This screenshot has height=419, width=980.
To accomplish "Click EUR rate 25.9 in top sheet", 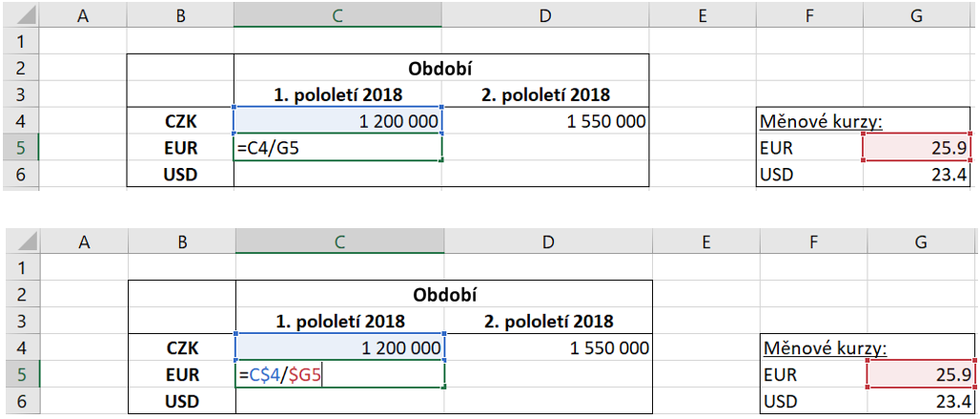I will [919, 149].
